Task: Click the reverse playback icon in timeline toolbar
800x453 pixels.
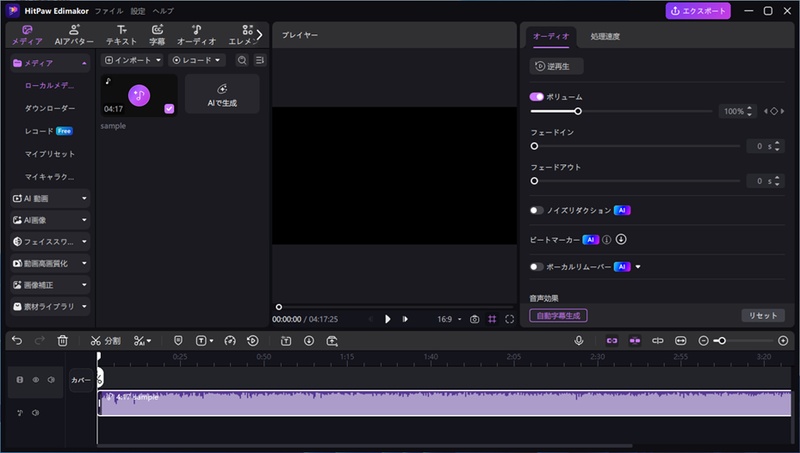Action: [x=253, y=341]
